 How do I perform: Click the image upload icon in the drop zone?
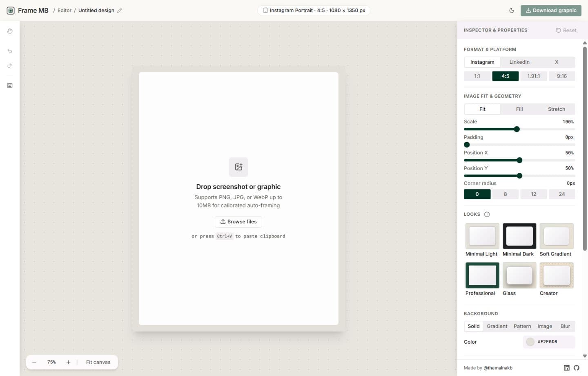tap(238, 167)
